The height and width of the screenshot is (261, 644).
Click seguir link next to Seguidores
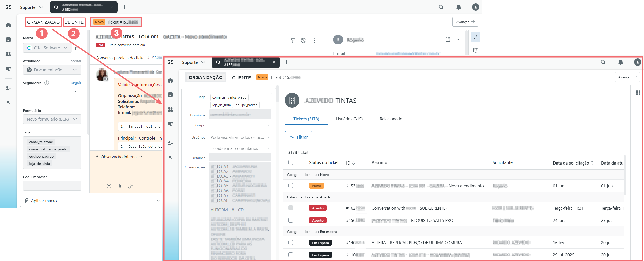(76, 83)
